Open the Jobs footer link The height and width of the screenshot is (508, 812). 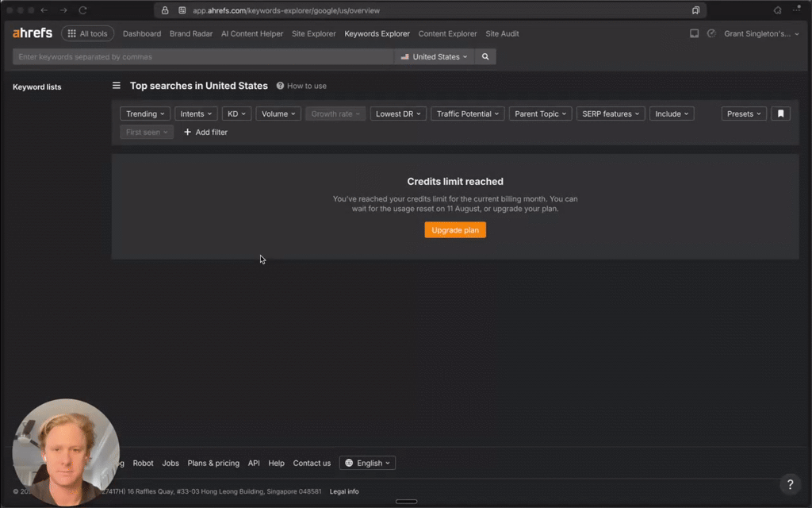pos(170,464)
